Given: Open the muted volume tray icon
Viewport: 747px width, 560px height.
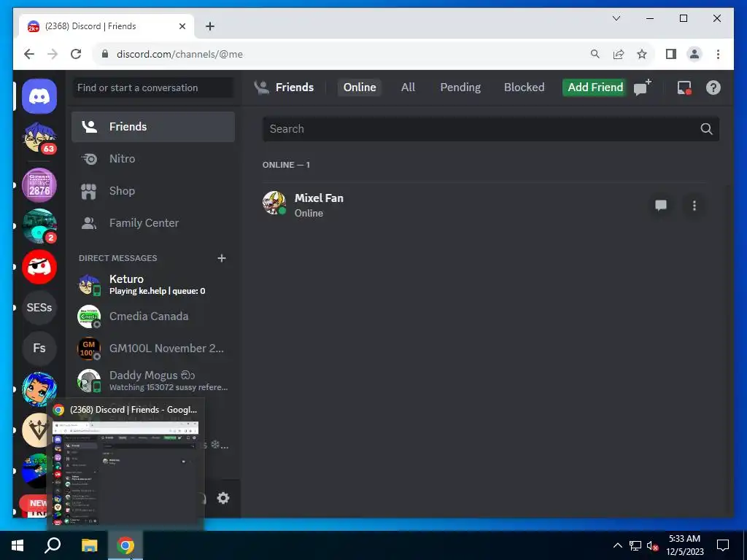Looking at the screenshot, I should [x=653, y=545].
